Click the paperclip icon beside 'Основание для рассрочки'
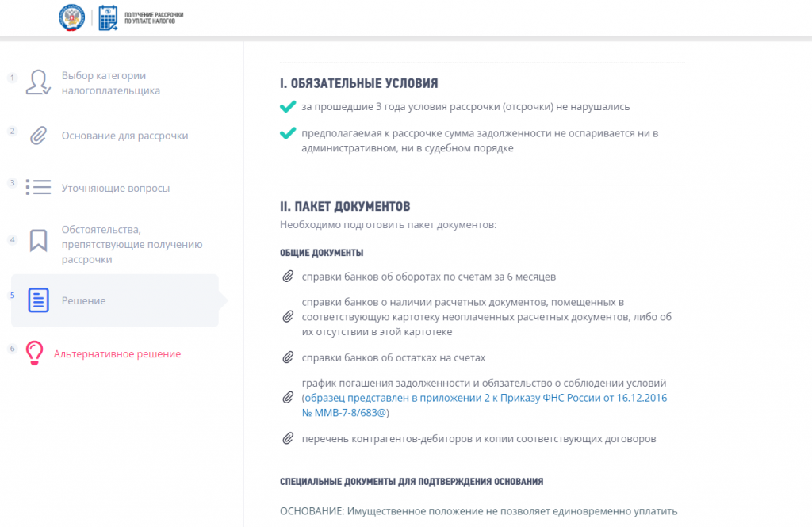Screen dimensions: 812x527 tap(37, 136)
